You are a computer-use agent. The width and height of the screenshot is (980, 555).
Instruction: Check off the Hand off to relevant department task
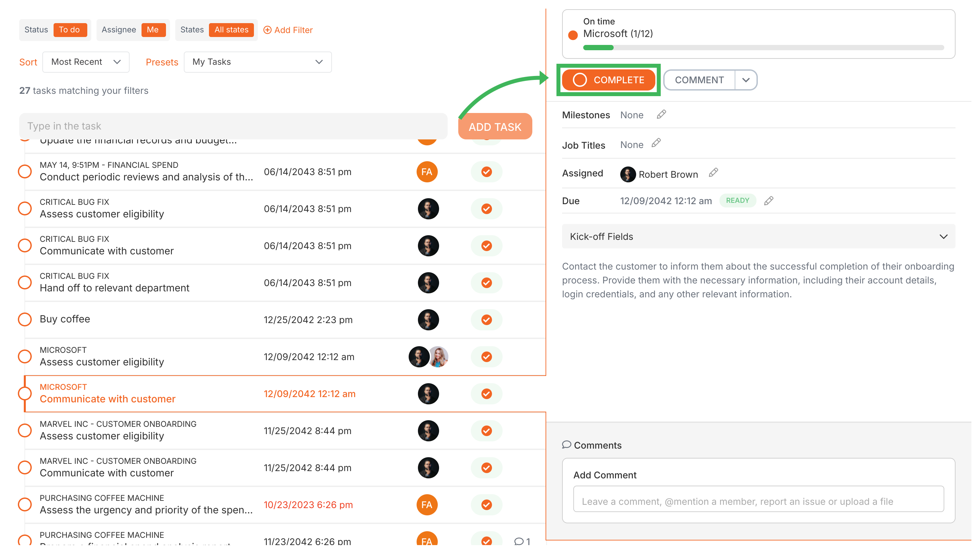pos(486,283)
